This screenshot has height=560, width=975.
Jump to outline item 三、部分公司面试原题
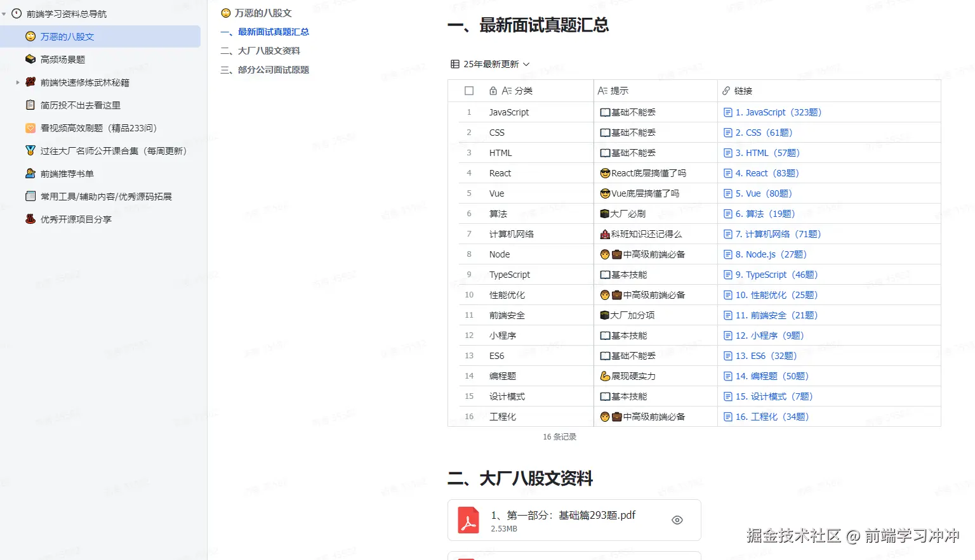pos(265,70)
